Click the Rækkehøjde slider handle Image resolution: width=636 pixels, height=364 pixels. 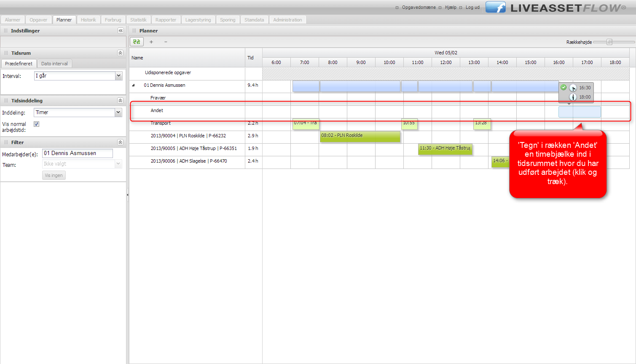[609, 42]
